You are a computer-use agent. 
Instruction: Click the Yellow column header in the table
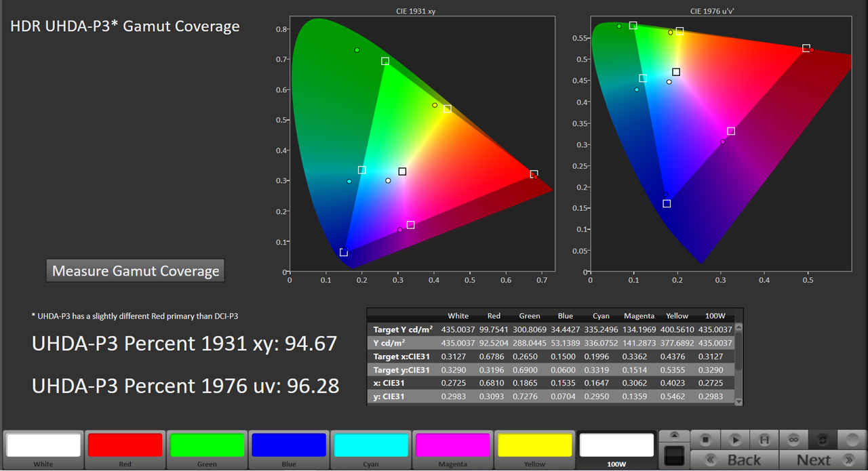pyautogui.click(x=677, y=316)
